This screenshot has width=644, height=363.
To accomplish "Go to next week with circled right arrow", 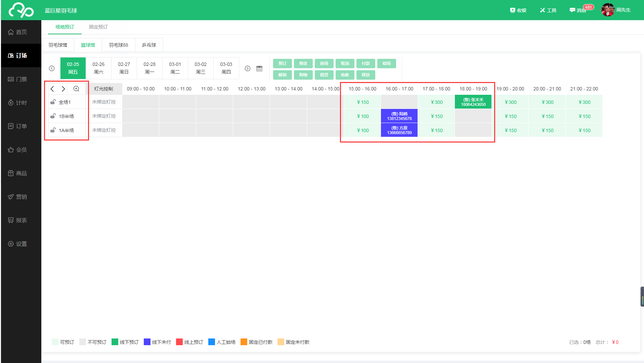I will (x=248, y=69).
